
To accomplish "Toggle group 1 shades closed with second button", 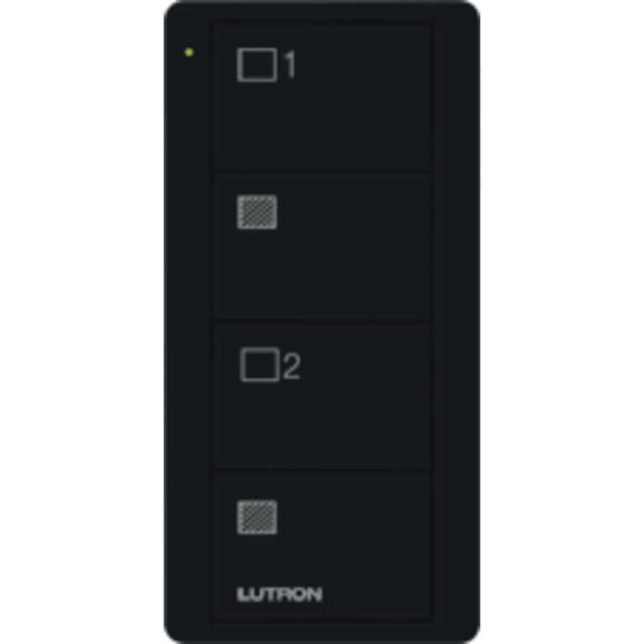I will (322, 247).
